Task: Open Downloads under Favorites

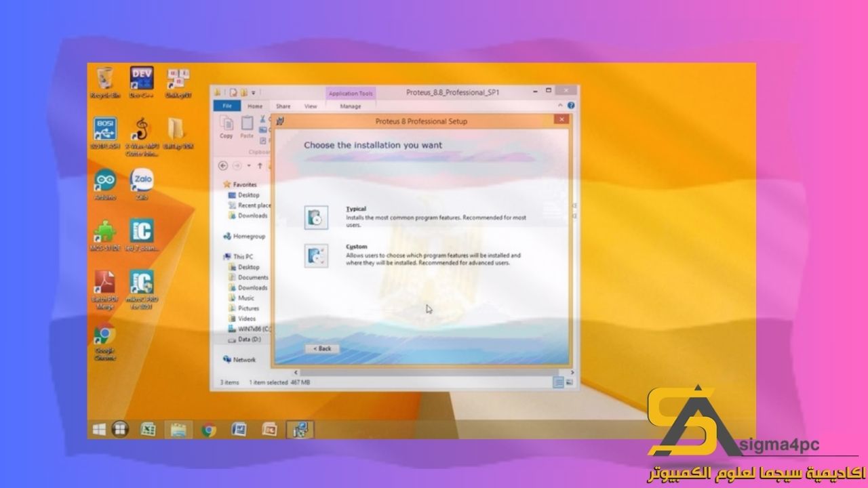Action: (x=248, y=216)
